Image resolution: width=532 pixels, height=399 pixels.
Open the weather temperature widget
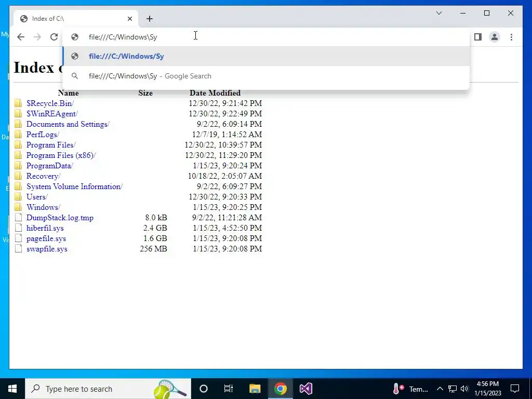(x=410, y=389)
